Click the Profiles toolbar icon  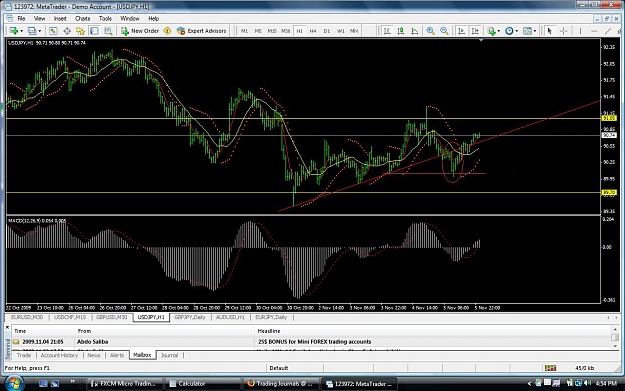point(32,31)
